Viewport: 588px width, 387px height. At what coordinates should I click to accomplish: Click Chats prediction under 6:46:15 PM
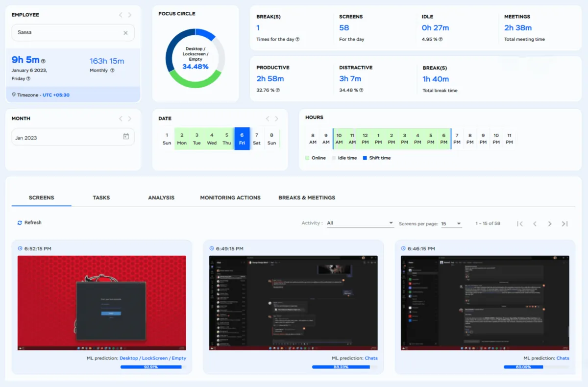(x=563, y=358)
